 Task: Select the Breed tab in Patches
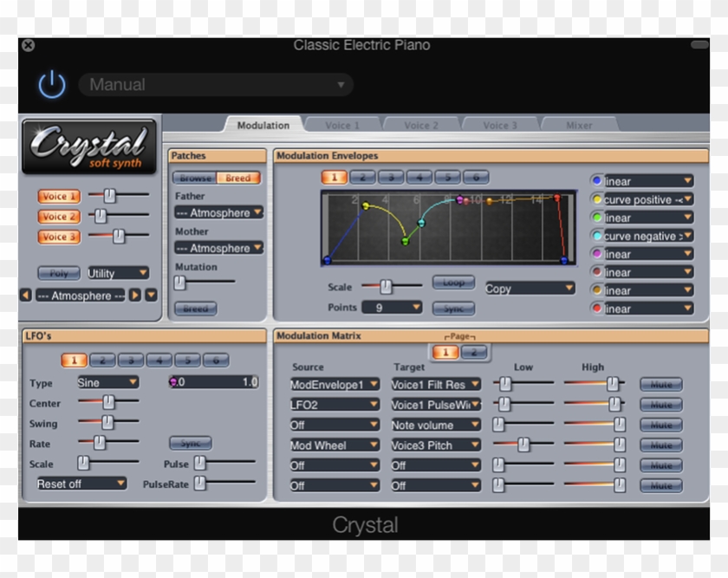(x=238, y=178)
